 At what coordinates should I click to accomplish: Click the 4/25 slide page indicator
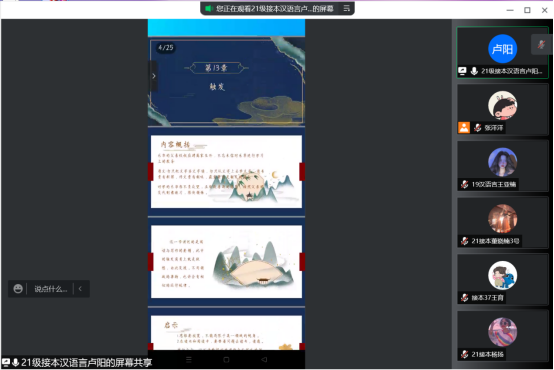tap(165, 47)
